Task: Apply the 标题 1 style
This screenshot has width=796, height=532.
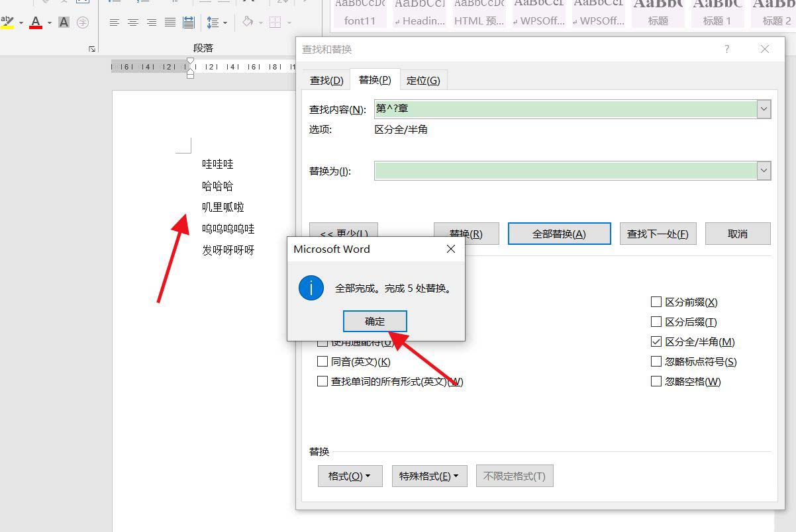Action: tap(717, 13)
